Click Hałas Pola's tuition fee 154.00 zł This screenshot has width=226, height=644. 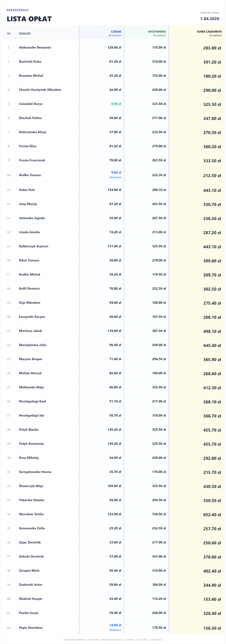coord(114,190)
